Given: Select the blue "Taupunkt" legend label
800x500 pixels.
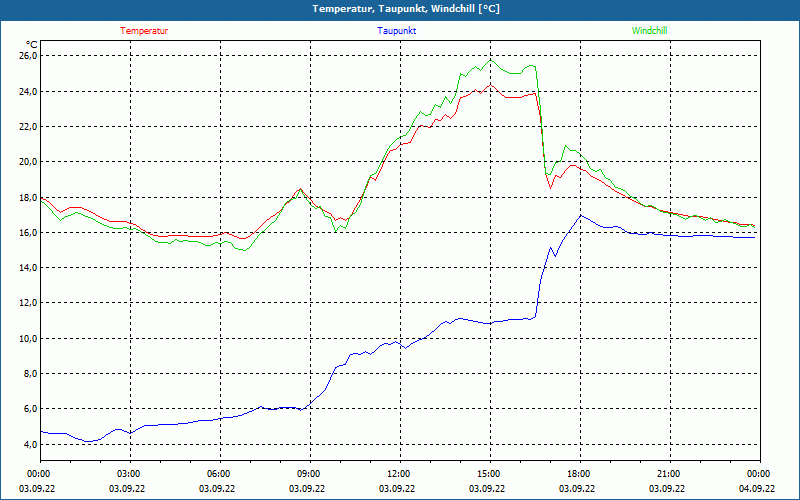Looking at the screenshot, I should tap(396, 31).
